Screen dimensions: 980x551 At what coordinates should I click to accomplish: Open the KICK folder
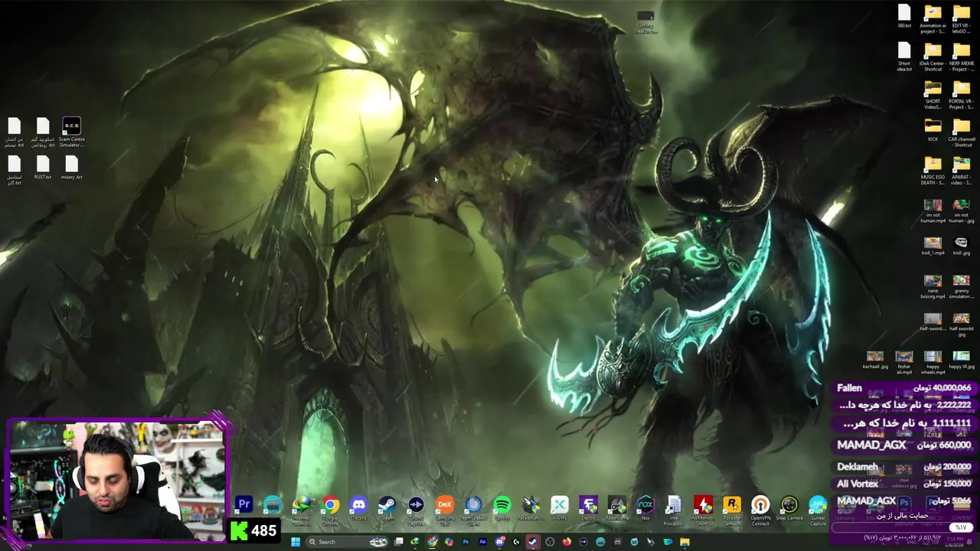(933, 130)
